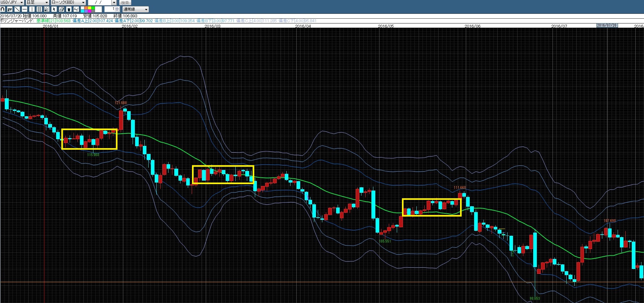Click the 2016/01 date axis label

(x=51, y=26)
